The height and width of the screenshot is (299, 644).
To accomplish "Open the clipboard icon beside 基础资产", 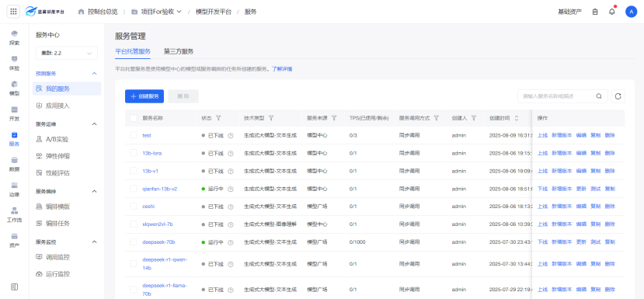I will click(595, 12).
